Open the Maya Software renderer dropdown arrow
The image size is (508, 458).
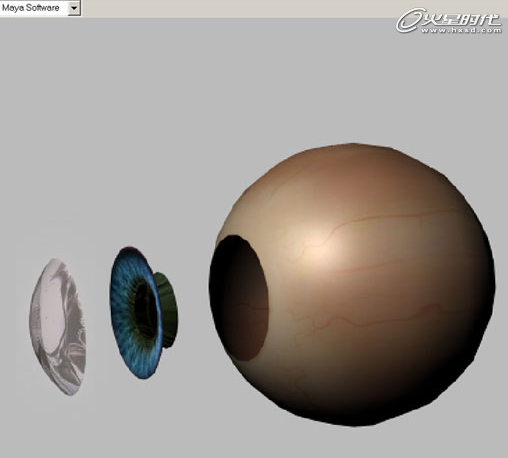coord(74,8)
